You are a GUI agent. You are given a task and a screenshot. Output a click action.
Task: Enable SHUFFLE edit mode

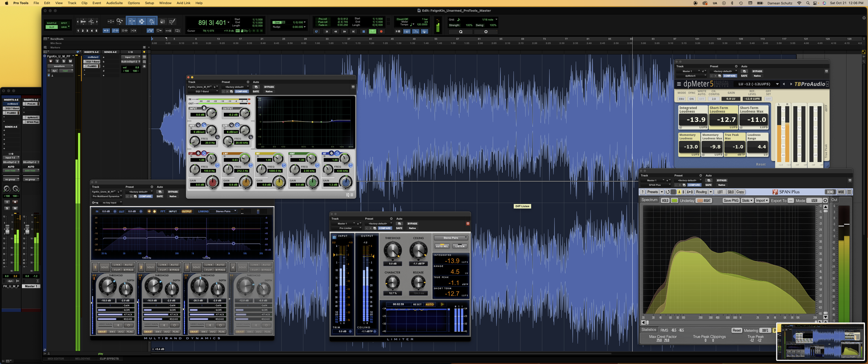tap(52, 23)
